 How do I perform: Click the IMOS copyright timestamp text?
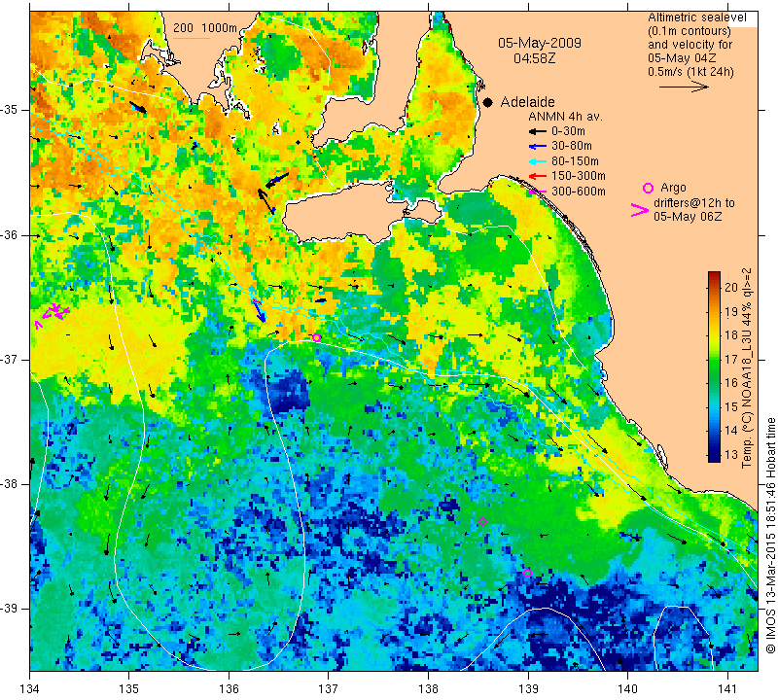click(770, 536)
